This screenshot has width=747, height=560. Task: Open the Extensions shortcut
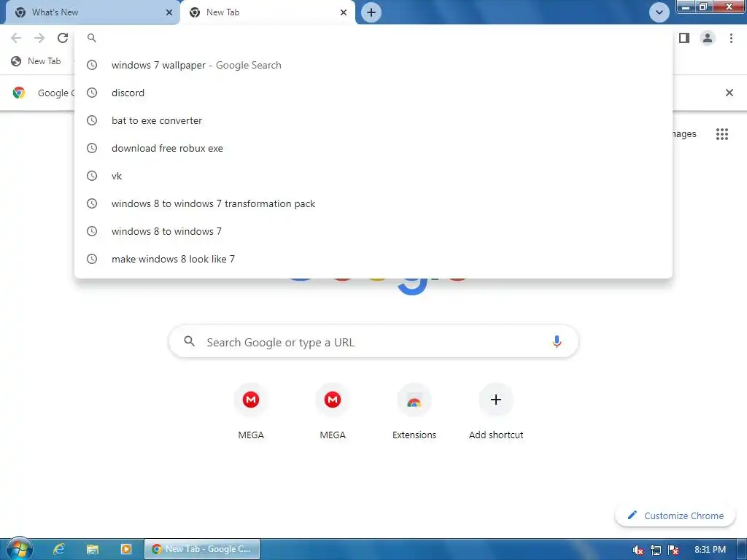pos(414,411)
